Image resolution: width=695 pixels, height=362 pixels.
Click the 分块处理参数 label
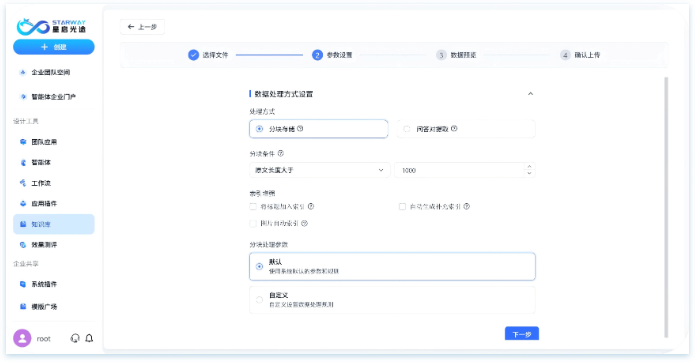point(269,244)
